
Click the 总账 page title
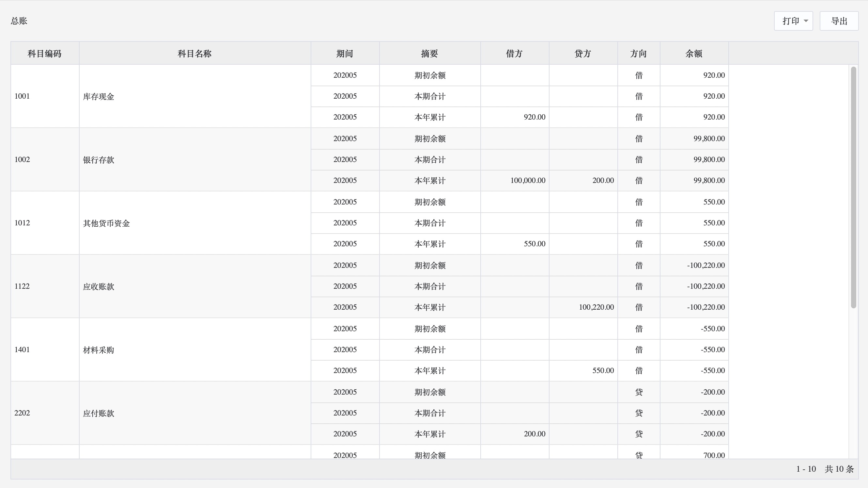pyautogui.click(x=19, y=21)
